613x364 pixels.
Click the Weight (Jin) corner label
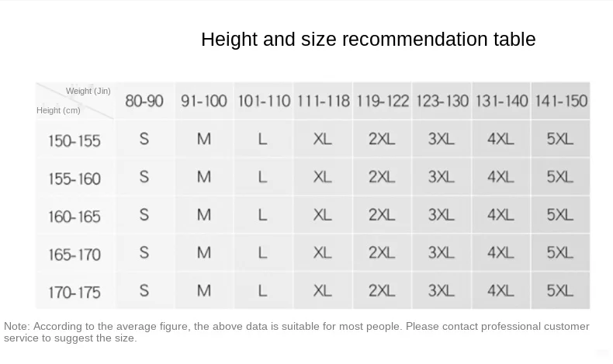coord(88,91)
